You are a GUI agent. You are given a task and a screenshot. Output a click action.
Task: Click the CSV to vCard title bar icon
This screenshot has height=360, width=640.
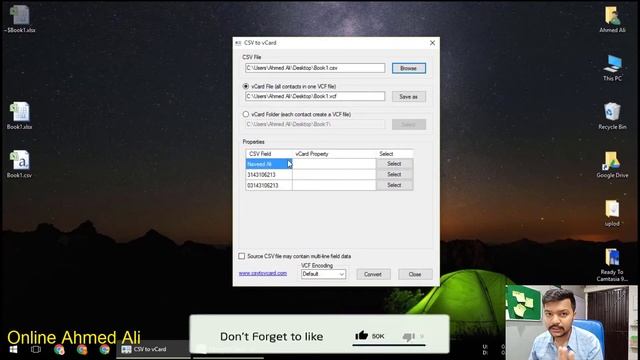(238, 43)
